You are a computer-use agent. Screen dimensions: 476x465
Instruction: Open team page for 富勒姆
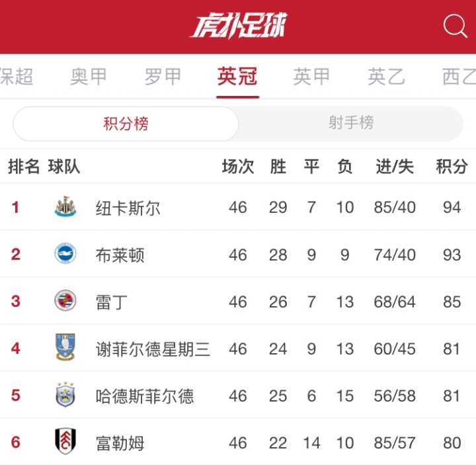coord(120,443)
